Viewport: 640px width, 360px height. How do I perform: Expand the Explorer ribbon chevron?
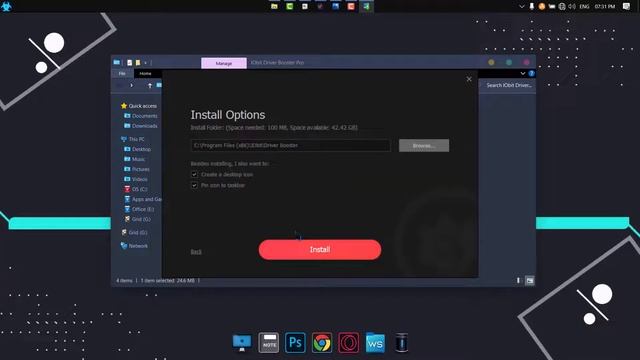coord(522,73)
